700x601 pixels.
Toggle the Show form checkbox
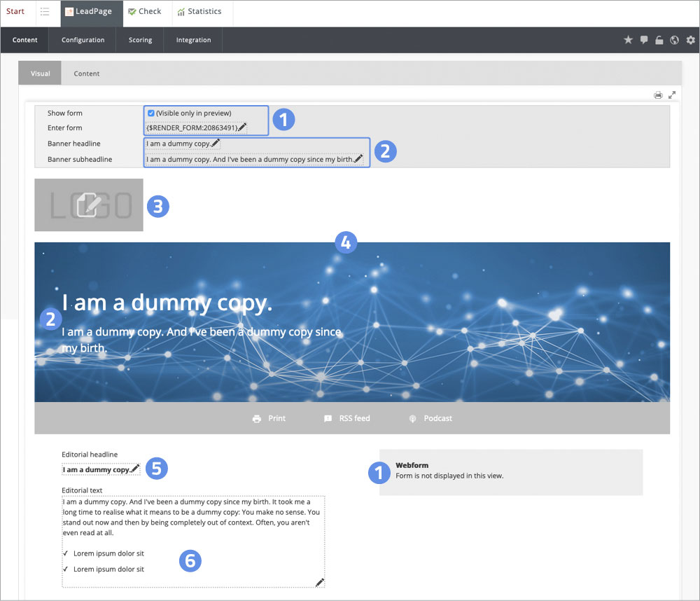(151, 113)
